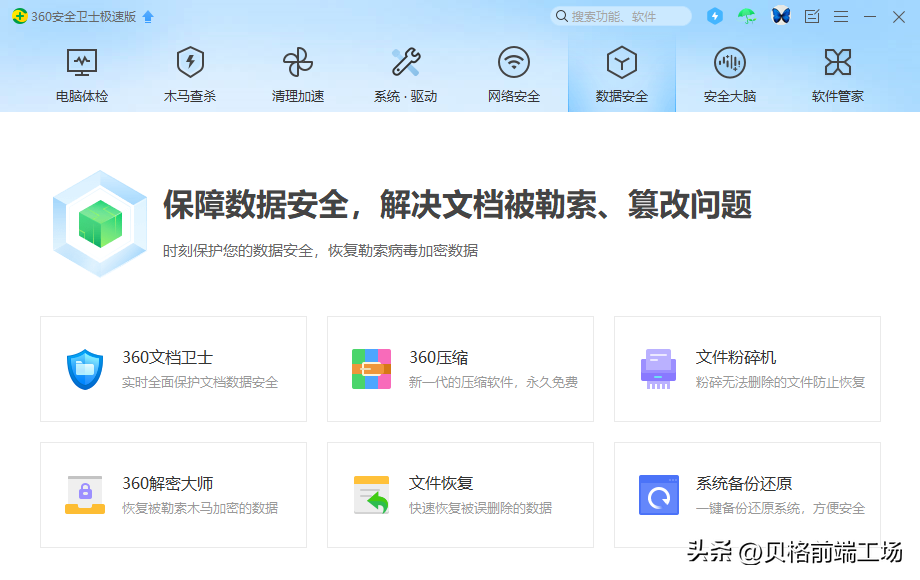Click the 文件恢复 green arrow icon
This screenshot has width=920, height=580.
(x=372, y=495)
